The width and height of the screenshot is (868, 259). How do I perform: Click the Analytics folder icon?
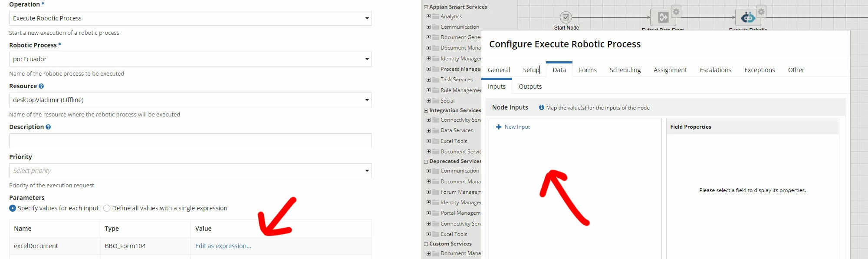[436, 17]
